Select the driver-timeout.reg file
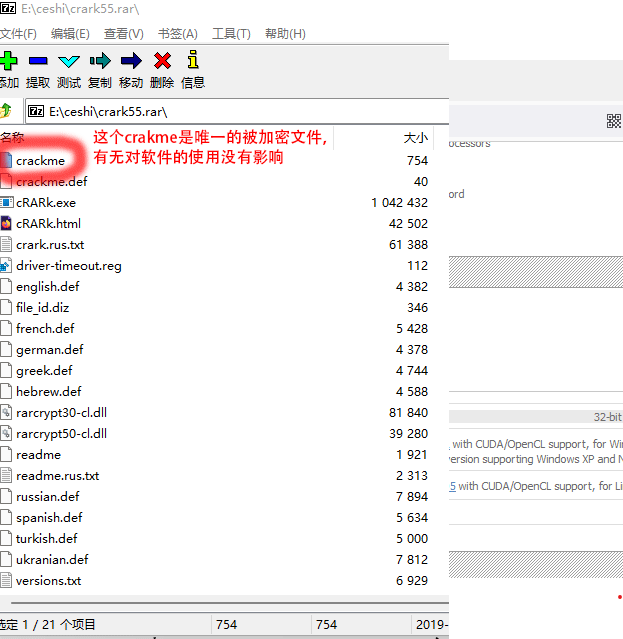 68,266
